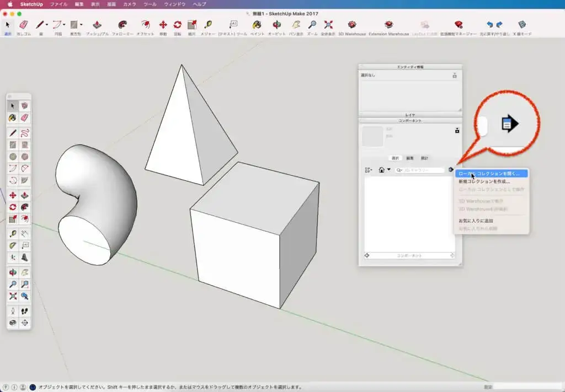Screen dimensions: 565x392
Task: Click the In Model home icon
Action: pyautogui.click(x=382, y=170)
